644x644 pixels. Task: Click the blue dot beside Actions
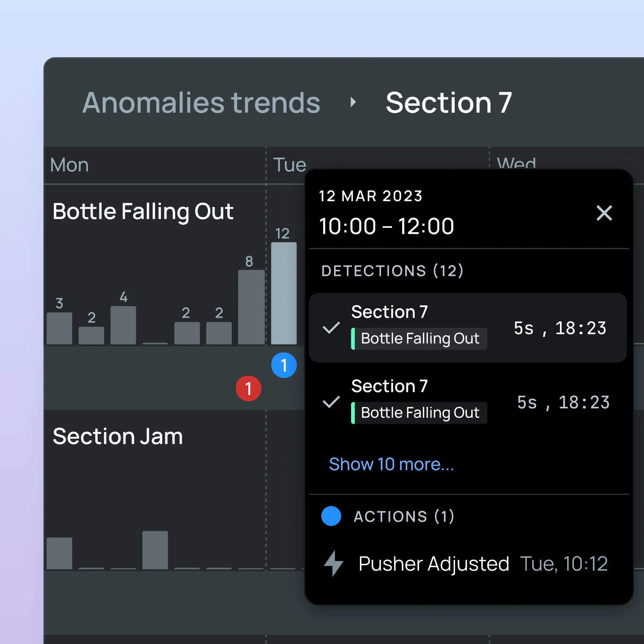tap(331, 516)
